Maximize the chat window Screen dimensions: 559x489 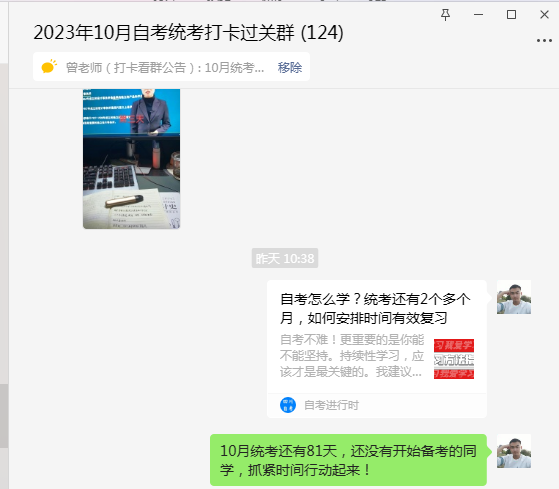pyautogui.click(x=511, y=15)
